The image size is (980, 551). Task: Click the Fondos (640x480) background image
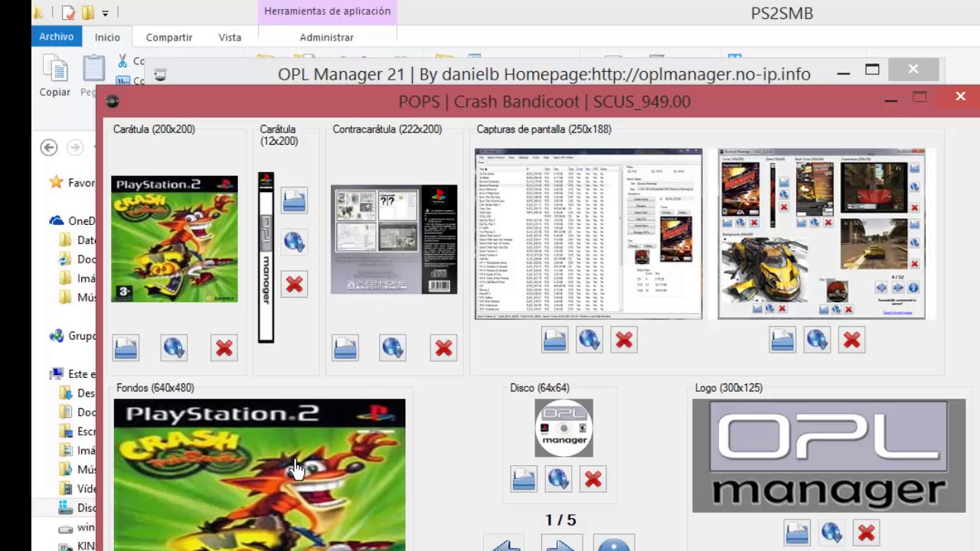pos(260,474)
